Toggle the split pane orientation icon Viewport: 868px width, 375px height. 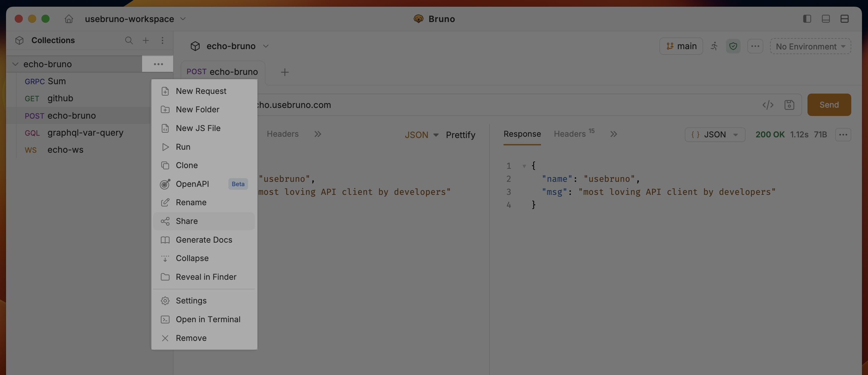pos(844,19)
